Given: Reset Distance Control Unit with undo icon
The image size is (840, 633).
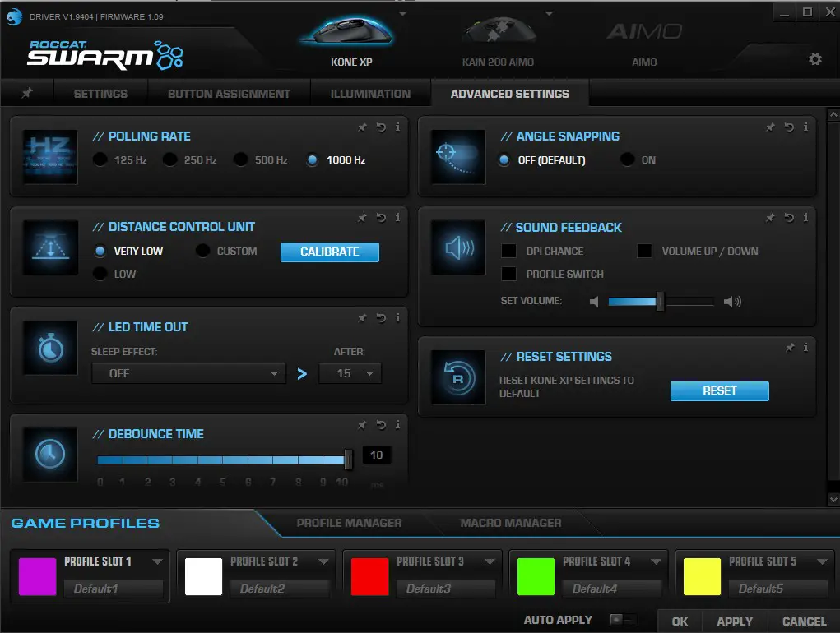Looking at the screenshot, I should pos(381,218).
